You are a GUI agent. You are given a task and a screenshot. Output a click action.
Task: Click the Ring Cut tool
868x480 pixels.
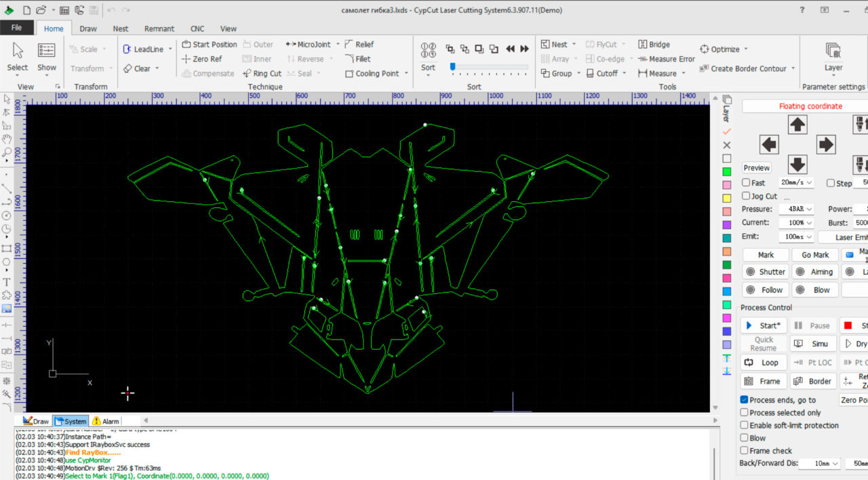[x=261, y=74]
